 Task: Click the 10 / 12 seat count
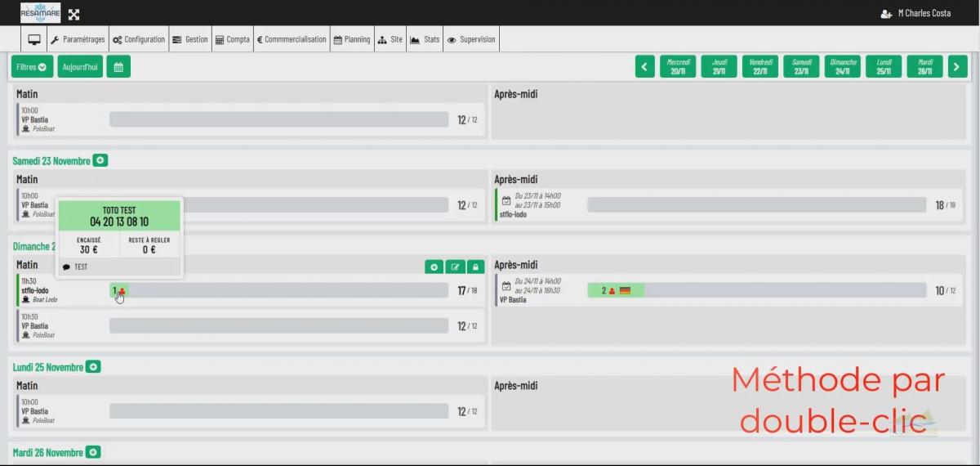[x=946, y=290]
